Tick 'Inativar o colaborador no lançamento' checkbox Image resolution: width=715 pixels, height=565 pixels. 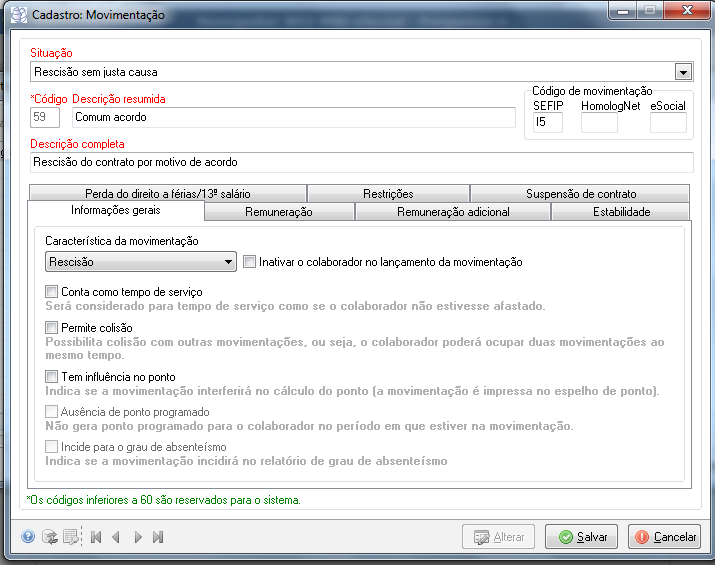pos(250,262)
